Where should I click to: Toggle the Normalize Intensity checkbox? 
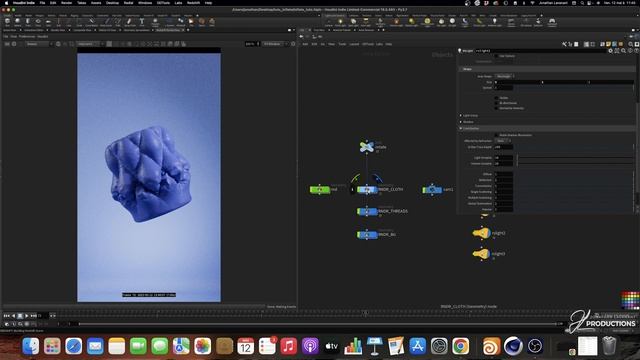tap(497, 108)
